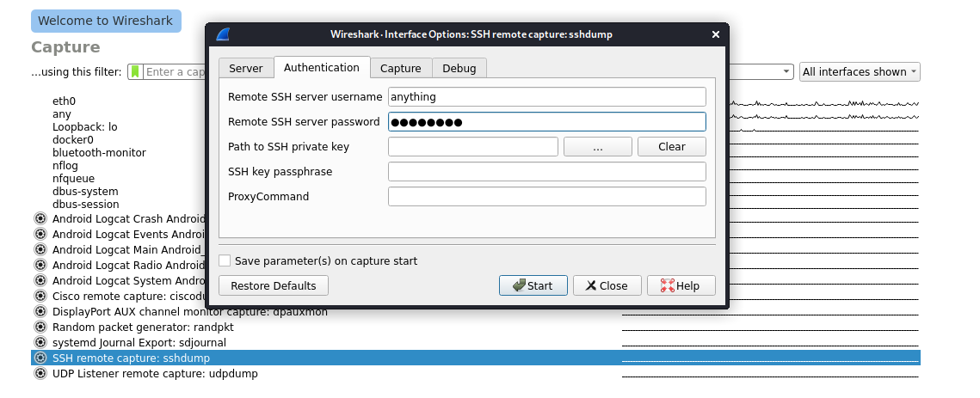The width and height of the screenshot is (980, 398).
Task: Focus the Remote SSH server username field
Action: [547, 97]
